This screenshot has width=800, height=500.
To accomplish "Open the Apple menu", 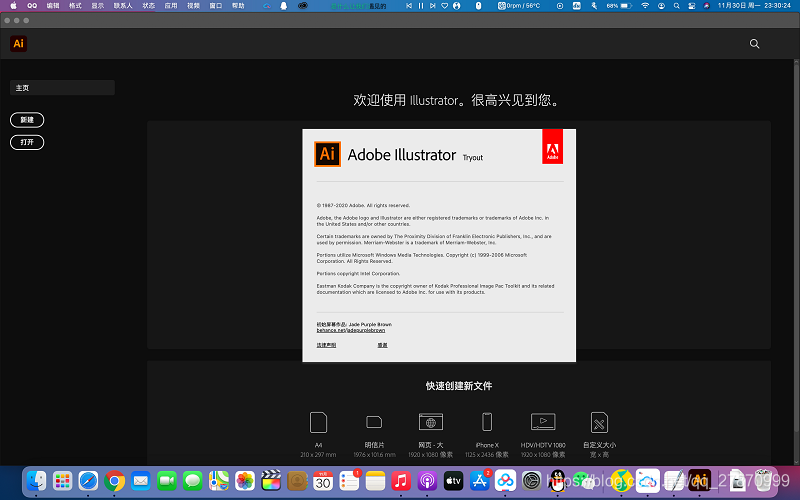I will (14, 6).
